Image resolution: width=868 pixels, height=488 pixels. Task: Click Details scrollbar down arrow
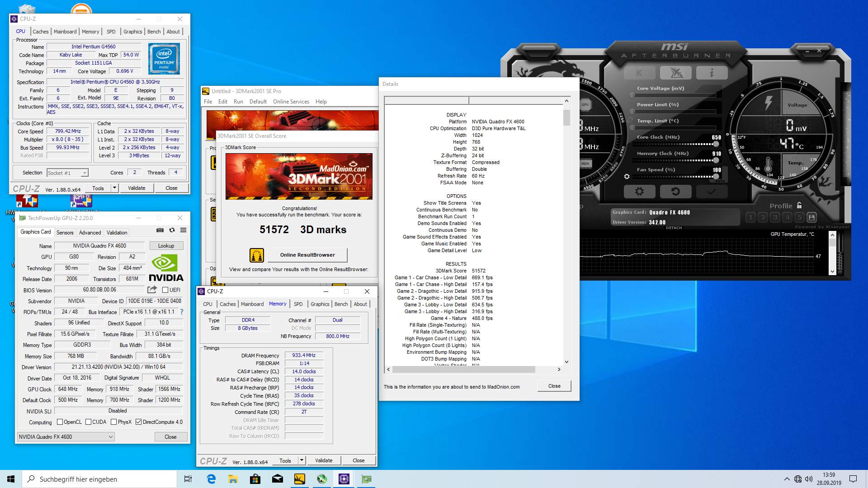[x=566, y=362]
